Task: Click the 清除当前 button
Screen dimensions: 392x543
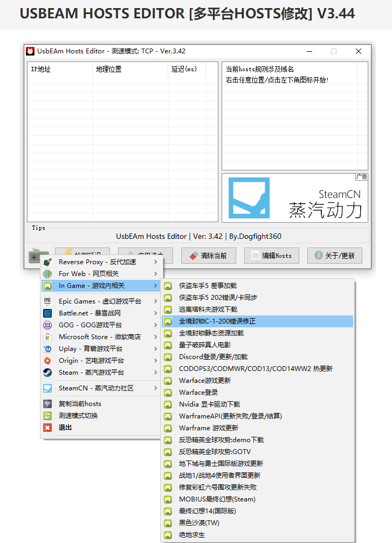Action: 209,256
